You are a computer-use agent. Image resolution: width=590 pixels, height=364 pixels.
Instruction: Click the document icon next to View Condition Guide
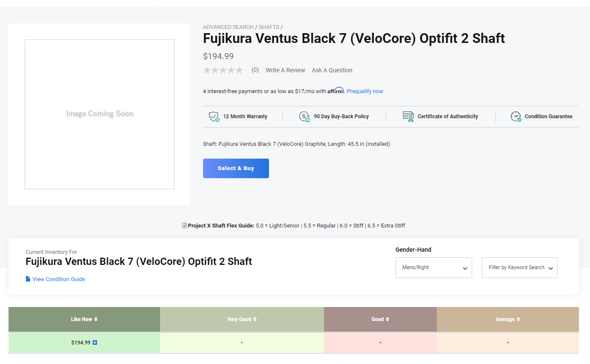(28, 279)
